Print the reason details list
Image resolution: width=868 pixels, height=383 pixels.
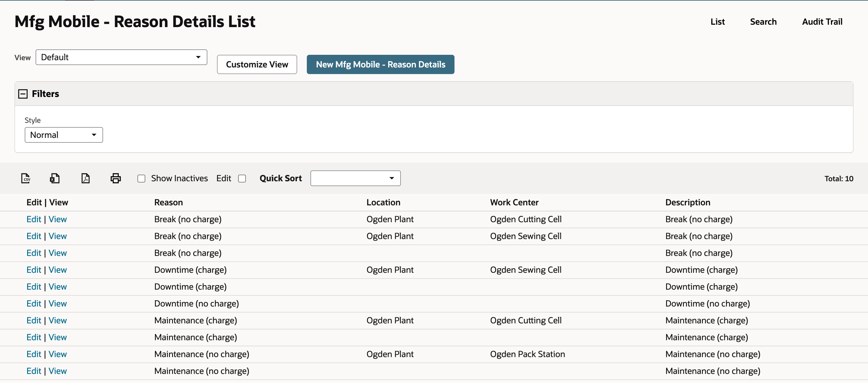pyautogui.click(x=115, y=178)
